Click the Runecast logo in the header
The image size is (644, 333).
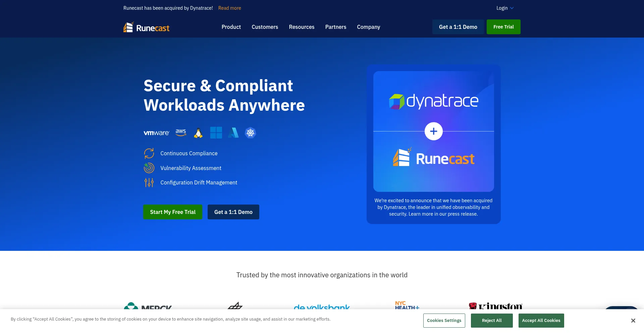146,27
